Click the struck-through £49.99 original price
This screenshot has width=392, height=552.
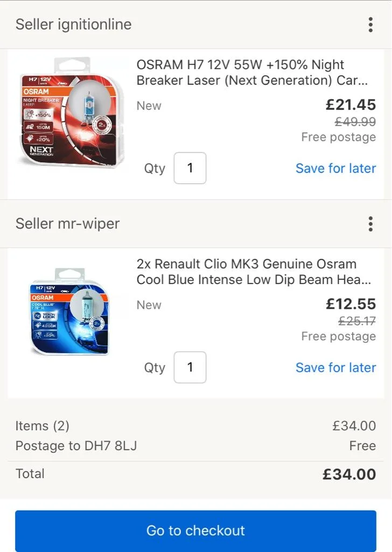(x=355, y=122)
